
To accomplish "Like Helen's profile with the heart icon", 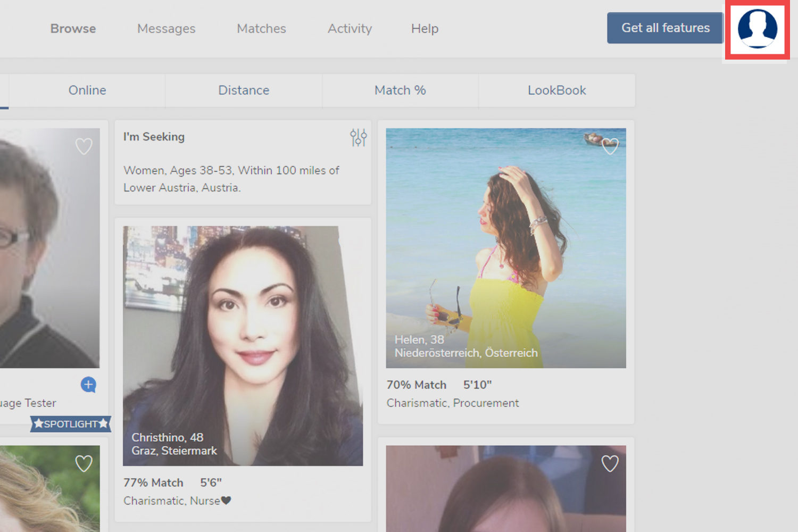I will [610, 146].
